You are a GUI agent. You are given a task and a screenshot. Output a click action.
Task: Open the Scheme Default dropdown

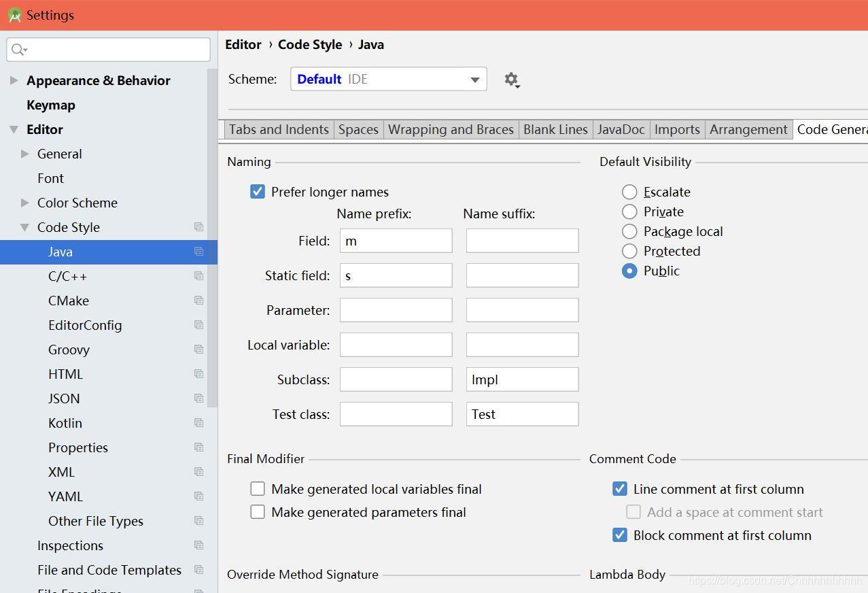(x=389, y=79)
